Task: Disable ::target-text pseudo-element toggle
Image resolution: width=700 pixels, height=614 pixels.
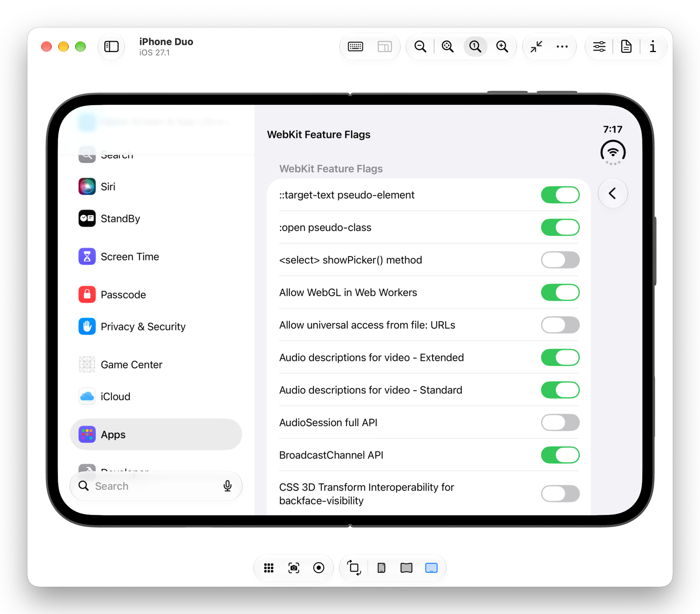Action: pyautogui.click(x=560, y=195)
